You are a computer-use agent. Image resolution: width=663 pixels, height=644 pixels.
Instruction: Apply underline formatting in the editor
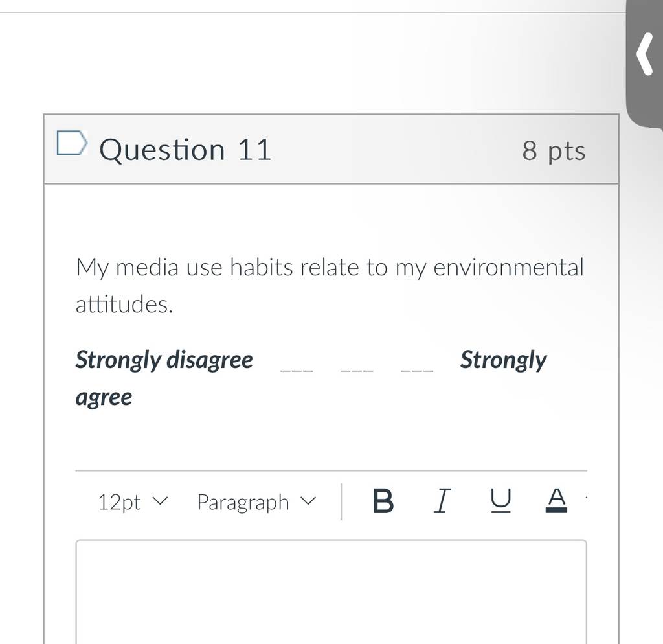[500, 501]
